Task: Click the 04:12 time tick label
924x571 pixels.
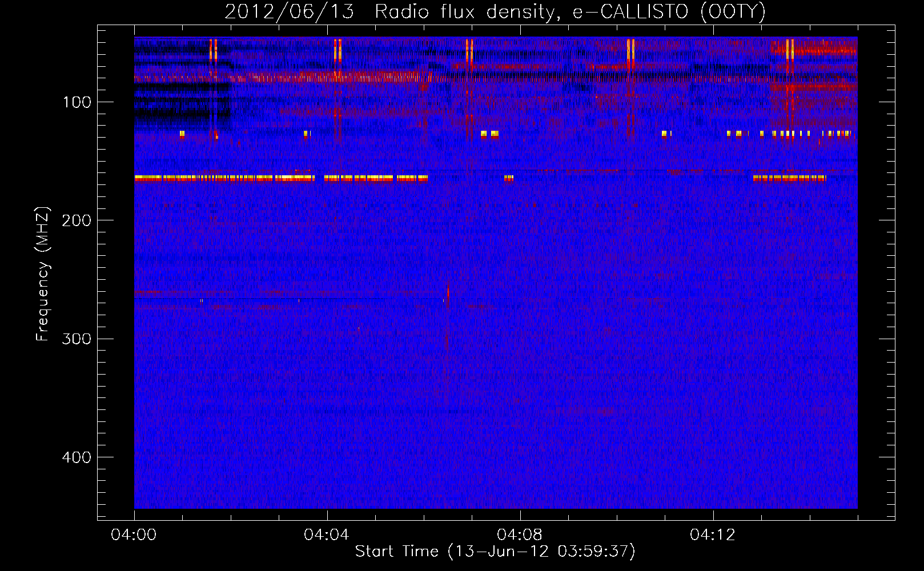Action: tap(713, 535)
